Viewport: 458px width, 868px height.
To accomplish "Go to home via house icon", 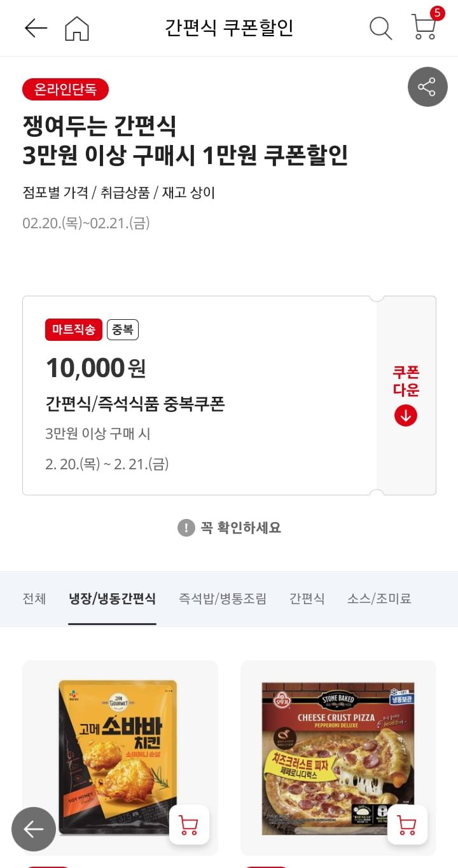I will point(77,28).
